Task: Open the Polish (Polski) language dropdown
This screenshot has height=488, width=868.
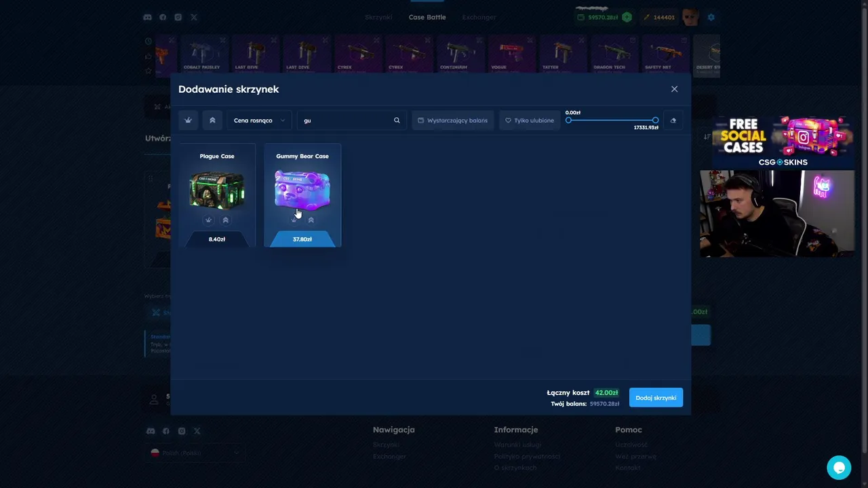Action: click(x=195, y=453)
